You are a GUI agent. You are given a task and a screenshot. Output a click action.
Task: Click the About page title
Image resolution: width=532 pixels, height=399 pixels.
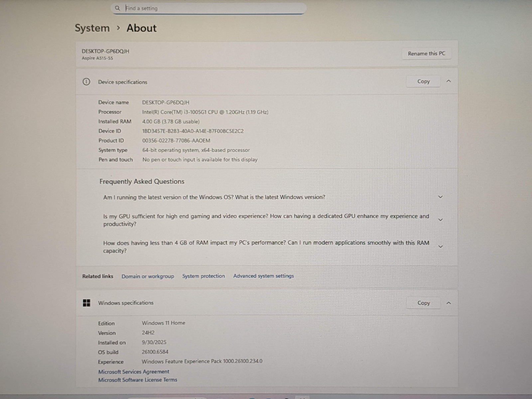click(141, 28)
